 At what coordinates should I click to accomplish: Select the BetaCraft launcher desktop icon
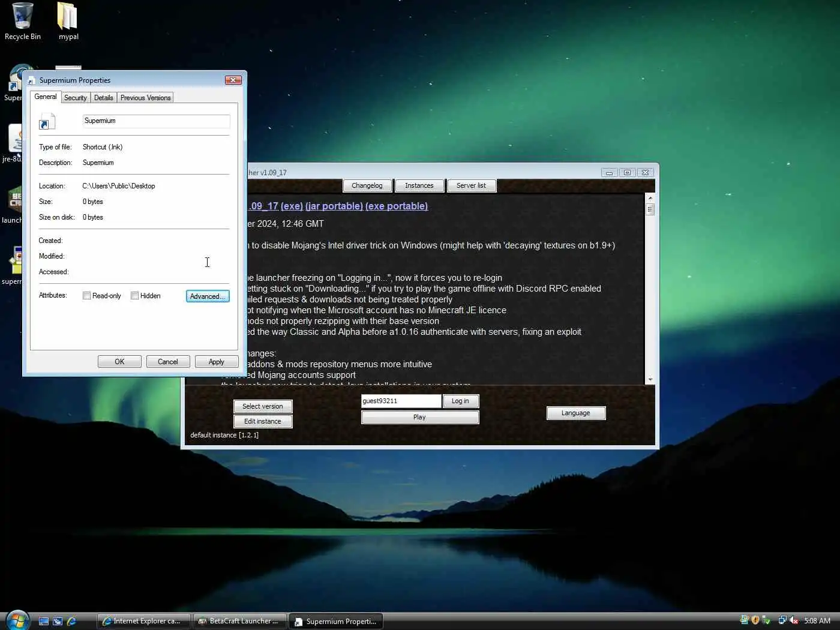click(x=11, y=205)
